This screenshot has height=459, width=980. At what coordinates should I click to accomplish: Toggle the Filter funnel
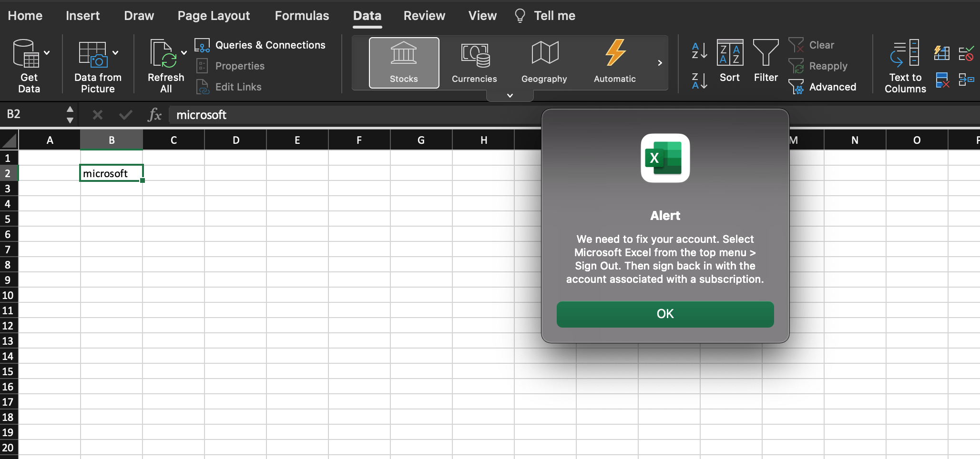(766, 60)
